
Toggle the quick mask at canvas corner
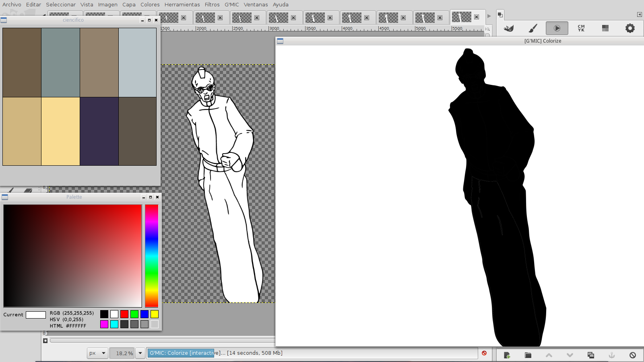(x=45, y=341)
